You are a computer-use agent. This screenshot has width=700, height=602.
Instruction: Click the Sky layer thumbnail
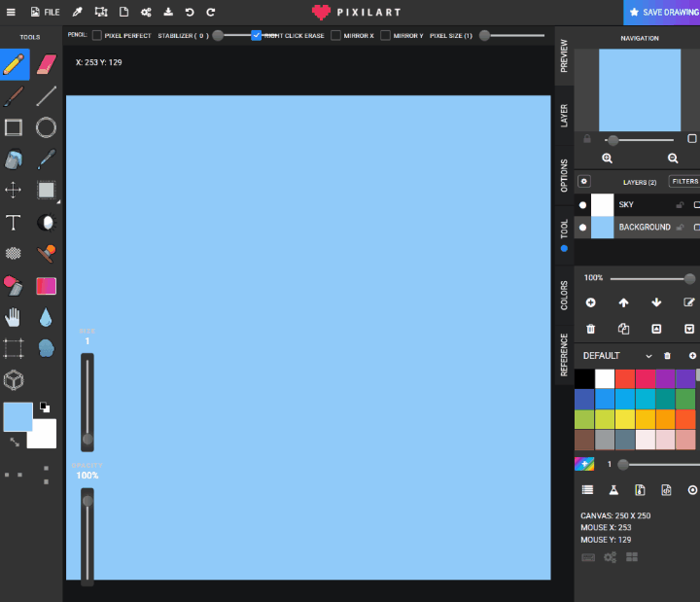602,205
